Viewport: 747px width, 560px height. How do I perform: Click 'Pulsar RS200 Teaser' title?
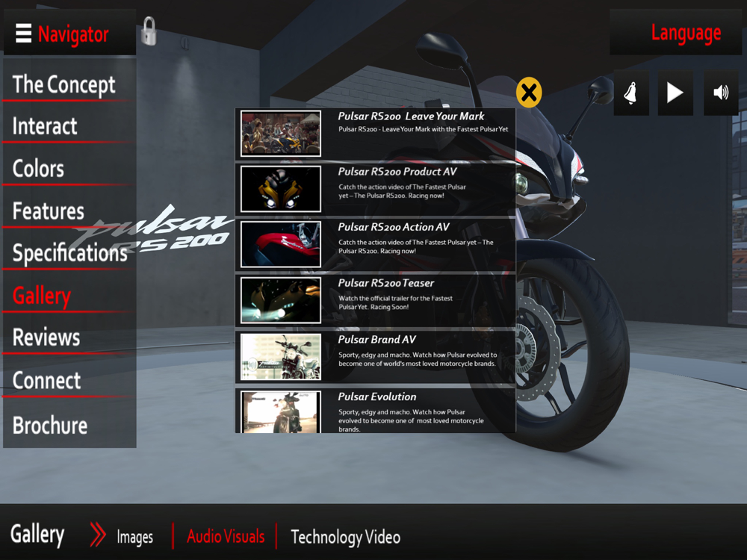point(386,283)
